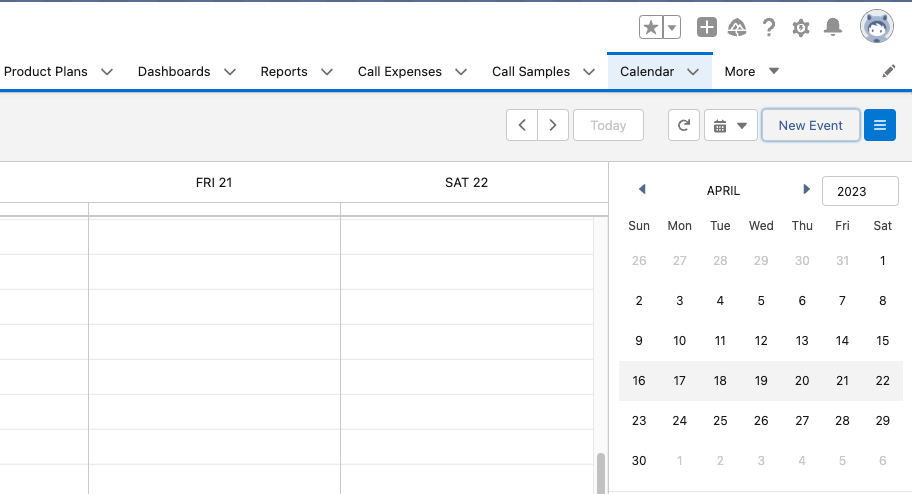Open the Help question mark icon
Screen dimensions: 912x494
[x=769, y=28]
